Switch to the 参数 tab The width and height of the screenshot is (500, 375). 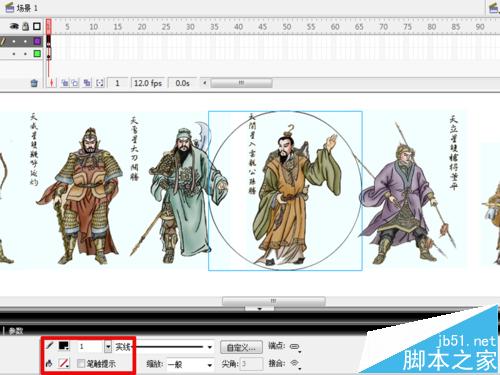tap(16, 331)
